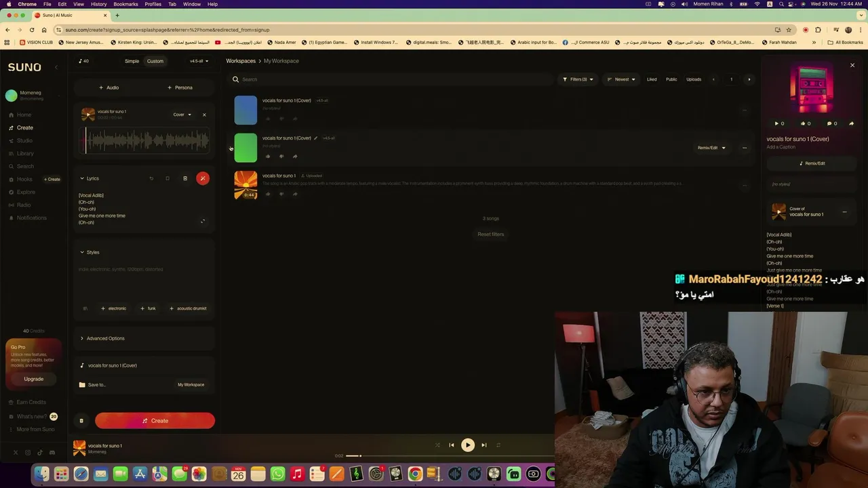868x488 pixels.
Task: Open more options for uploaded vocals for suno 1
Action: pos(744,185)
